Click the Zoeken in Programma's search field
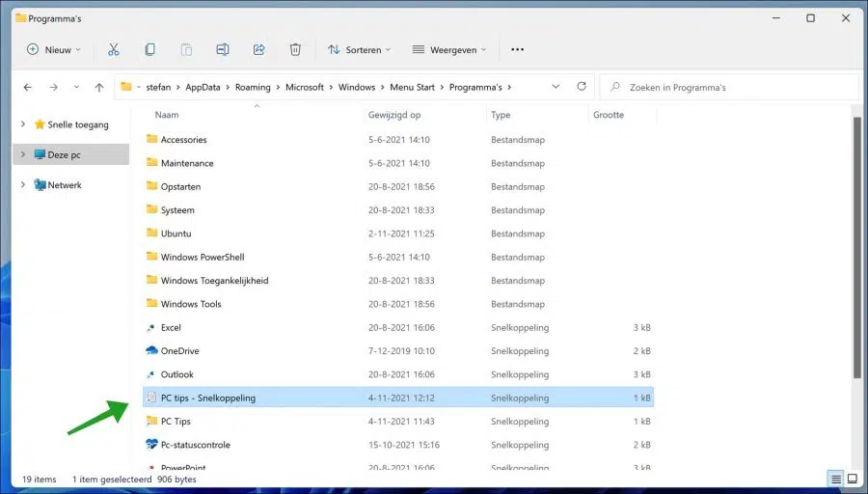Viewport: 868px width, 494px height. click(x=729, y=87)
